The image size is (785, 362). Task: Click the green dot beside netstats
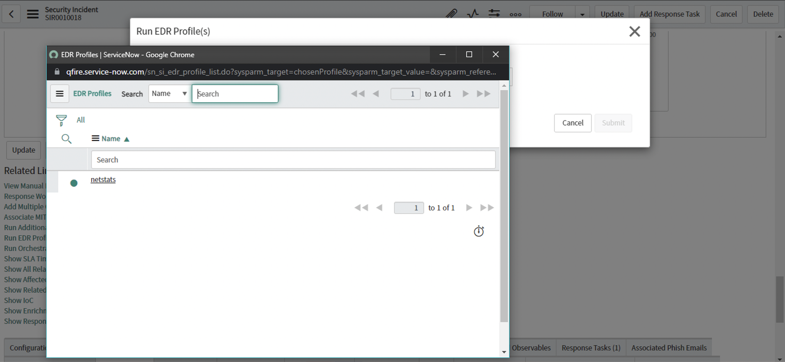click(x=74, y=183)
